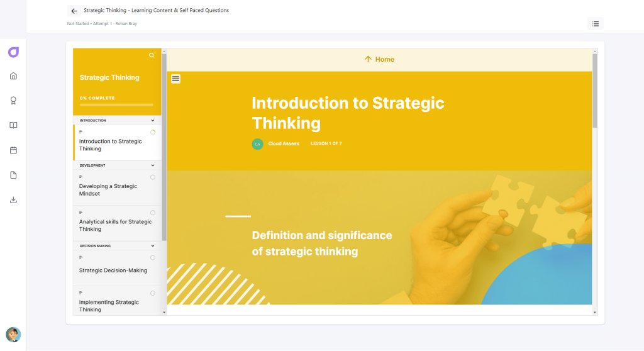Screen dimensions: 644x351
Task: Open the list view icon at top right
Action: 595,24
